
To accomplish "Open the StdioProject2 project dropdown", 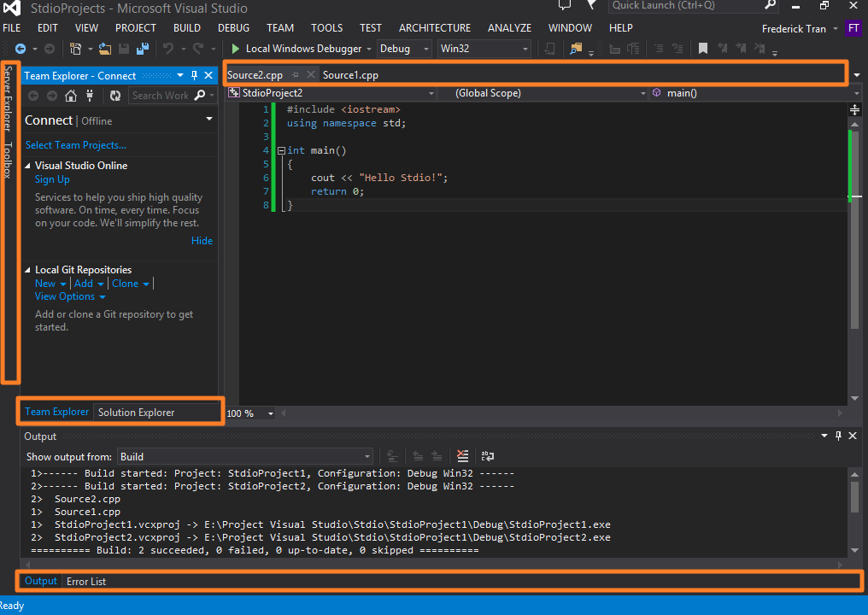I will pyautogui.click(x=331, y=93).
